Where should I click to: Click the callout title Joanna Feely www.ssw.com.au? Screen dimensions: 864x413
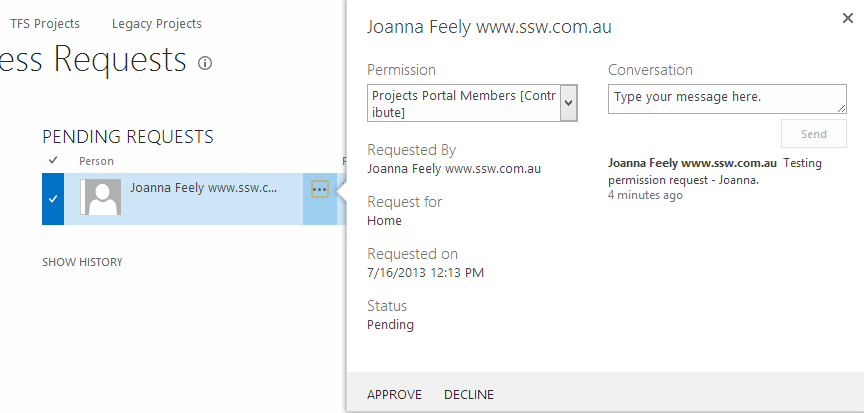[489, 28]
